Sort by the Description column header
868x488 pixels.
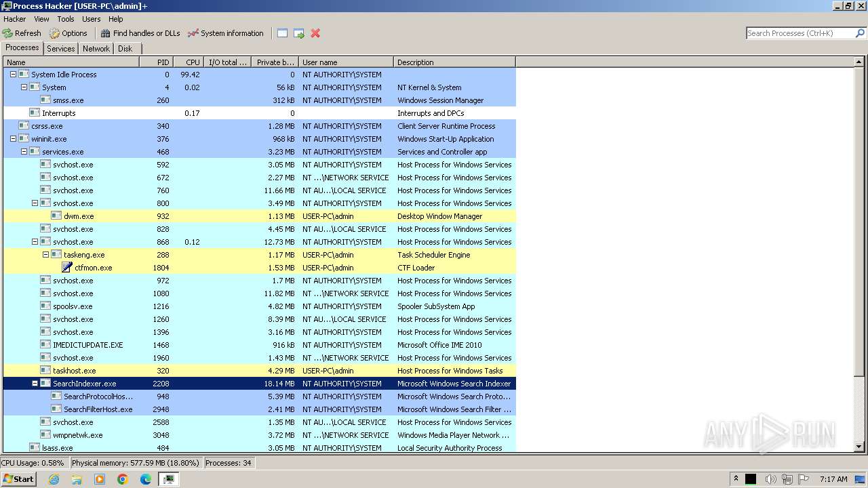coord(454,62)
